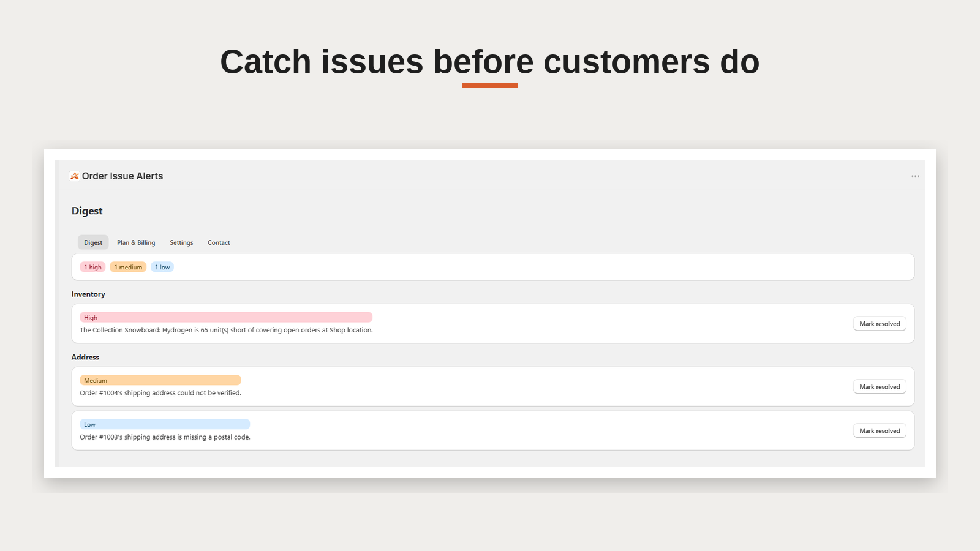The image size is (980, 551).
Task: Click the '1 medium' severity badge
Action: 128,267
